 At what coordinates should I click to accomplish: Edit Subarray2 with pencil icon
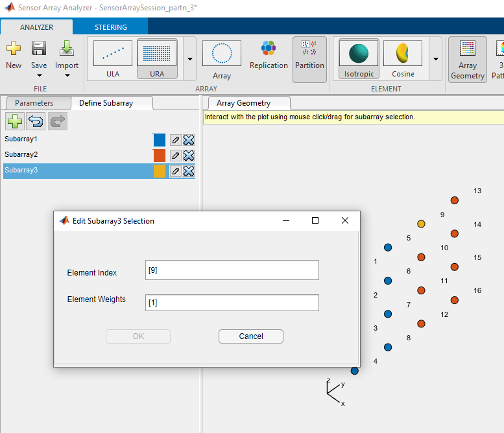[175, 156]
